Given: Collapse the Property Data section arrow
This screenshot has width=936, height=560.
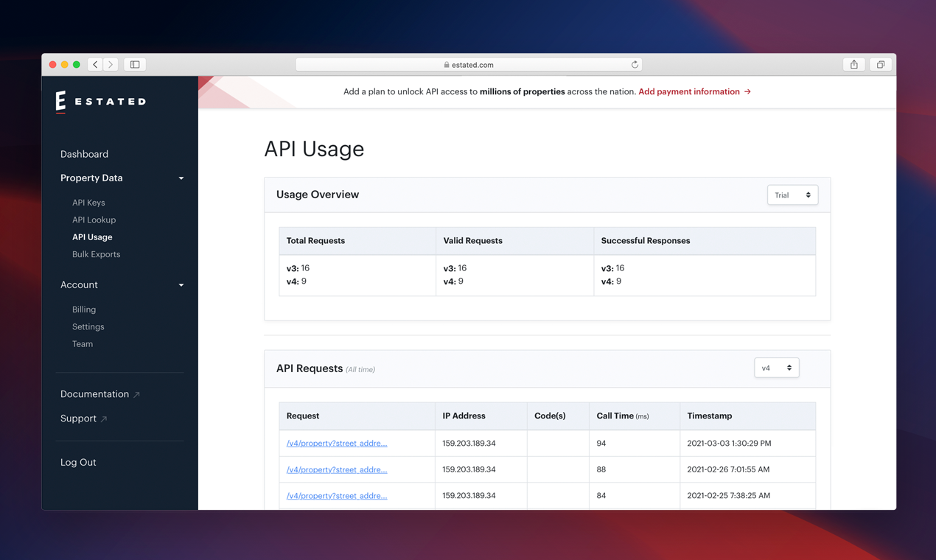Looking at the screenshot, I should coord(181,178).
